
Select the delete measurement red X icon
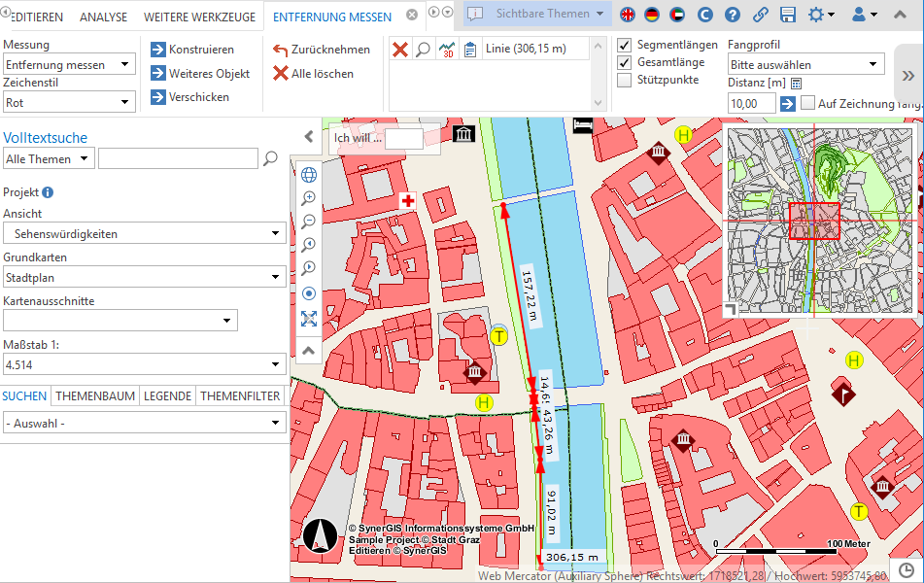(x=399, y=50)
